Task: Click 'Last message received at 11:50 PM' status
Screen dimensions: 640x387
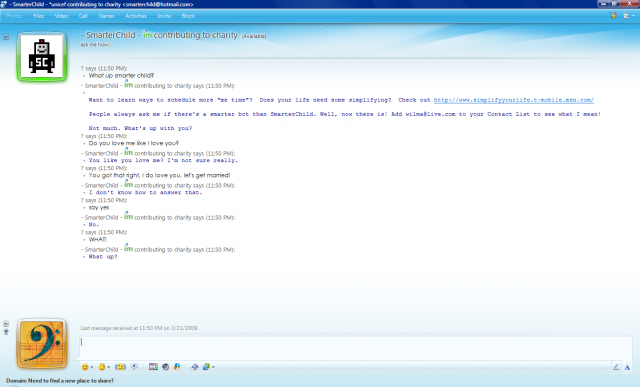Action: 139,328
